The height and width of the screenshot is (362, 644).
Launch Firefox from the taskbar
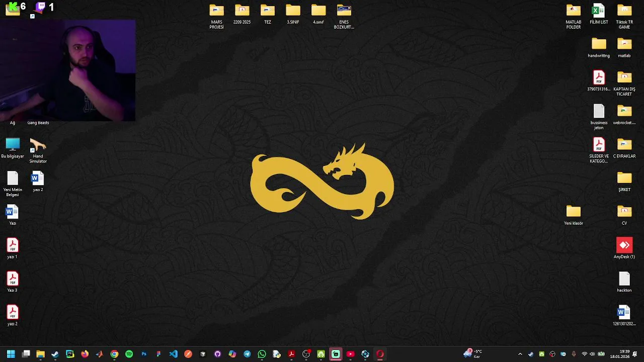[85, 354]
